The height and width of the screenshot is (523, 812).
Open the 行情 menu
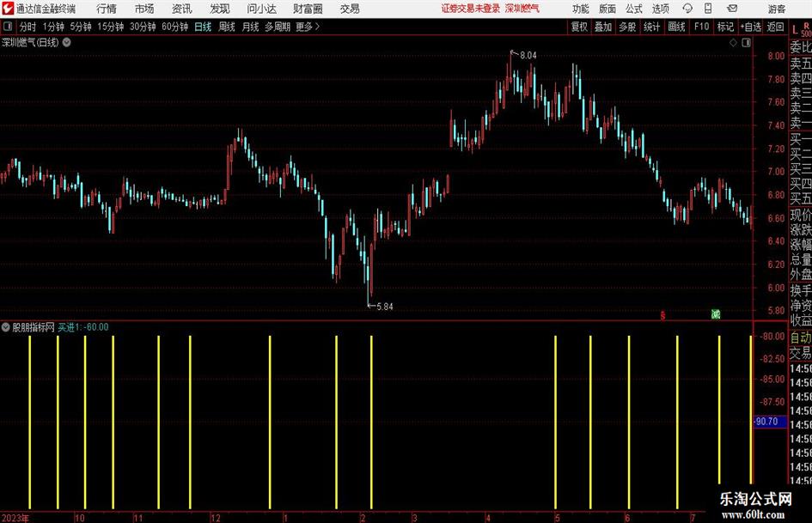[107, 9]
